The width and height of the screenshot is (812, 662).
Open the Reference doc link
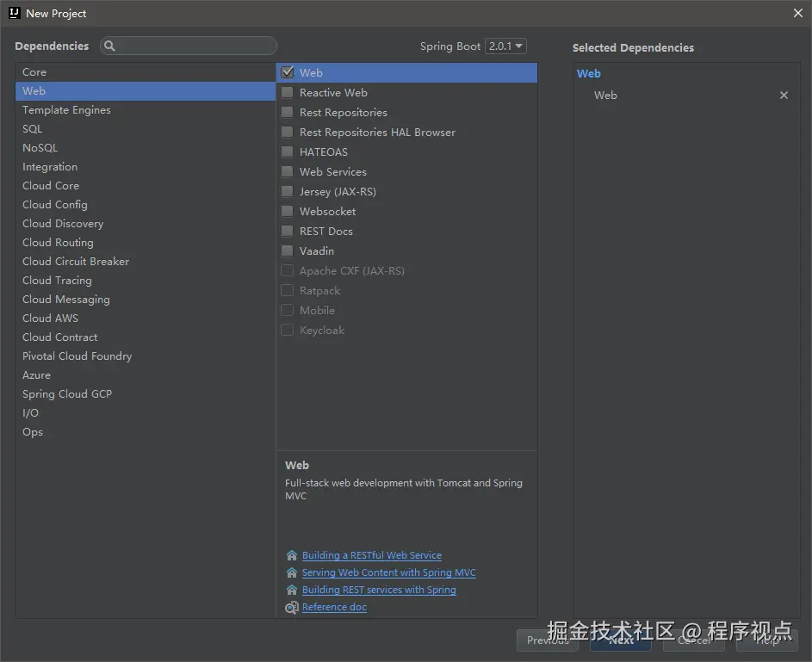click(x=334, y=607)
